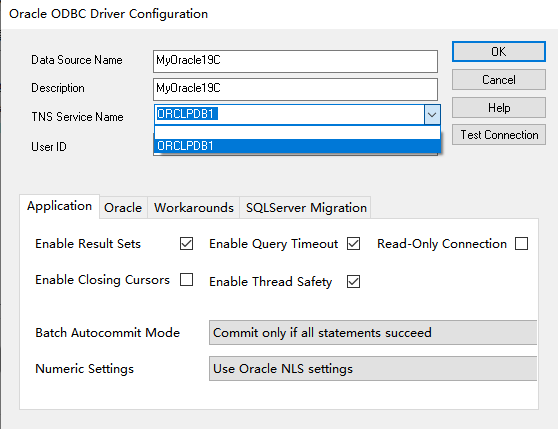Edit the Data Source Name field

(x=295, y=61)
